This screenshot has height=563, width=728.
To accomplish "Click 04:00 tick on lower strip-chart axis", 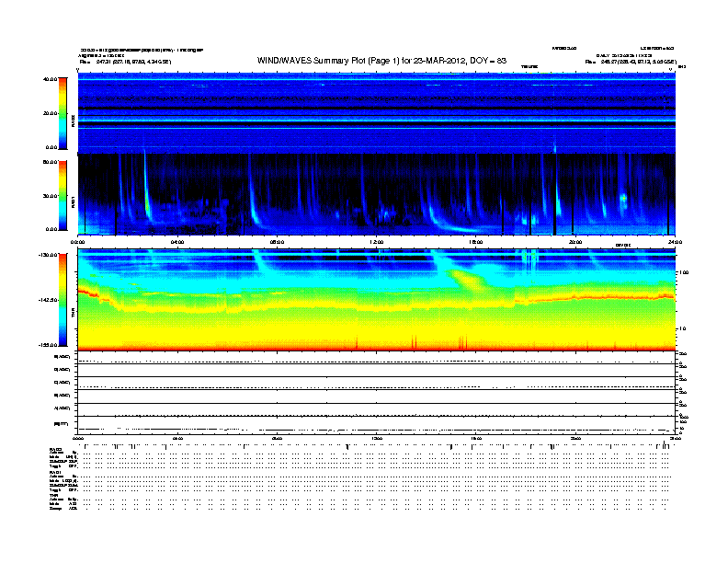I will click(x=177, y=438).
